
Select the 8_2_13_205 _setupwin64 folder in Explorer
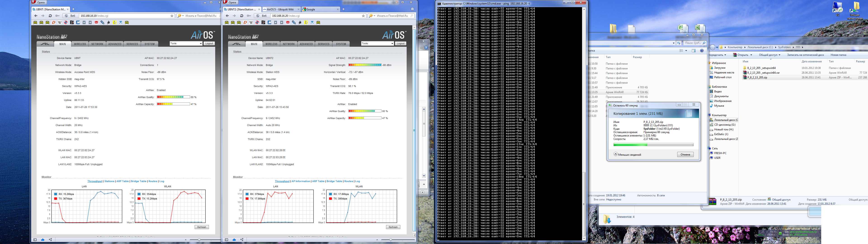[761, 68]
